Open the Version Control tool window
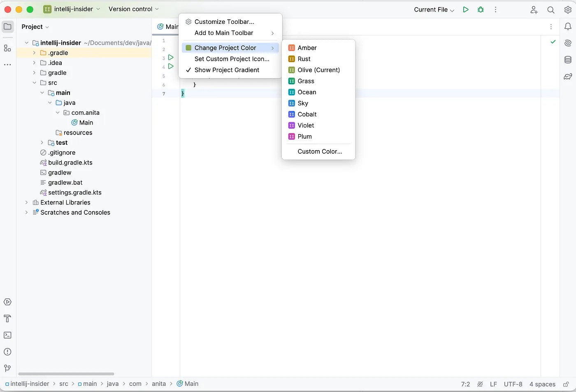This screenshot has height=392, width=576. coord(7,368)
